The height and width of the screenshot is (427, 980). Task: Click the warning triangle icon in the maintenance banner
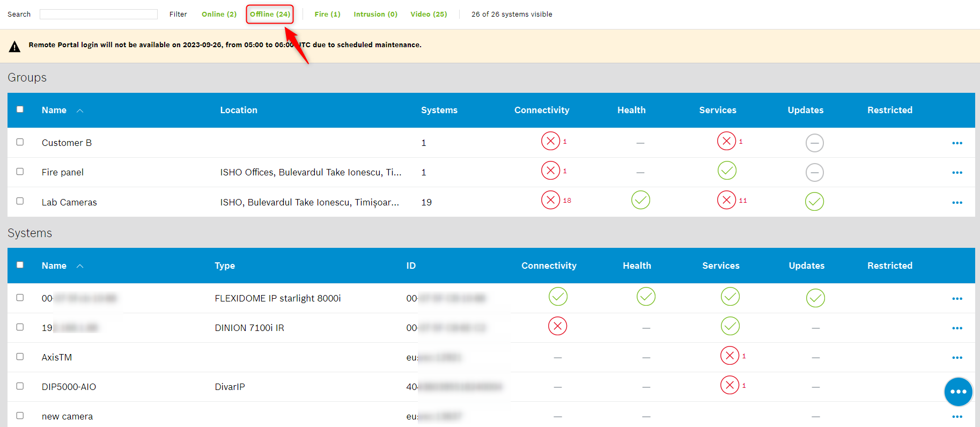tap(14, 47)
